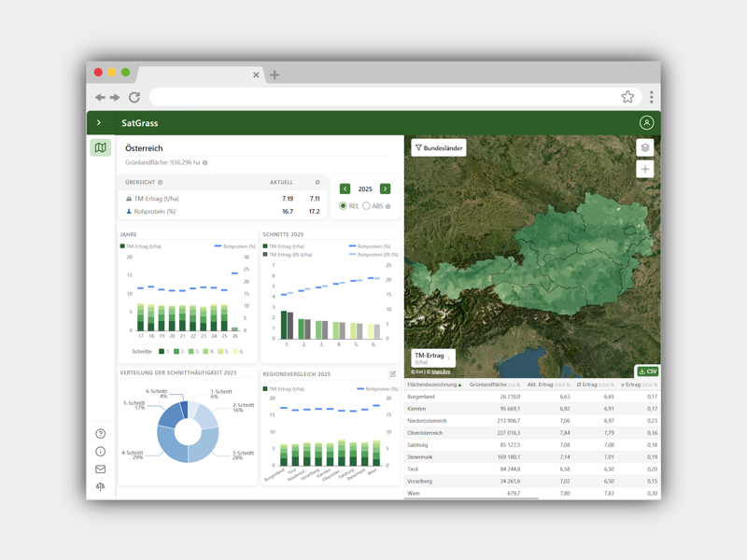Click the year 26 bar in Jahre chart
This screenshot has height=560, width=747.
coord(235,329)
